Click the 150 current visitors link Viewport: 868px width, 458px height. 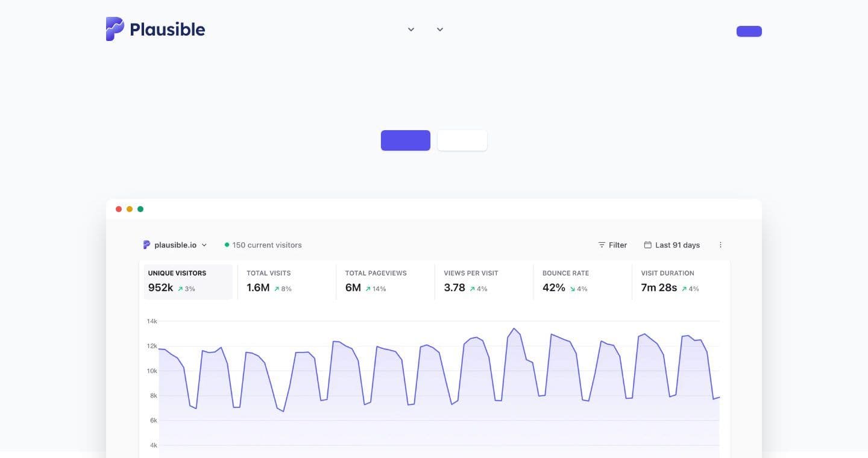[263, 245]
